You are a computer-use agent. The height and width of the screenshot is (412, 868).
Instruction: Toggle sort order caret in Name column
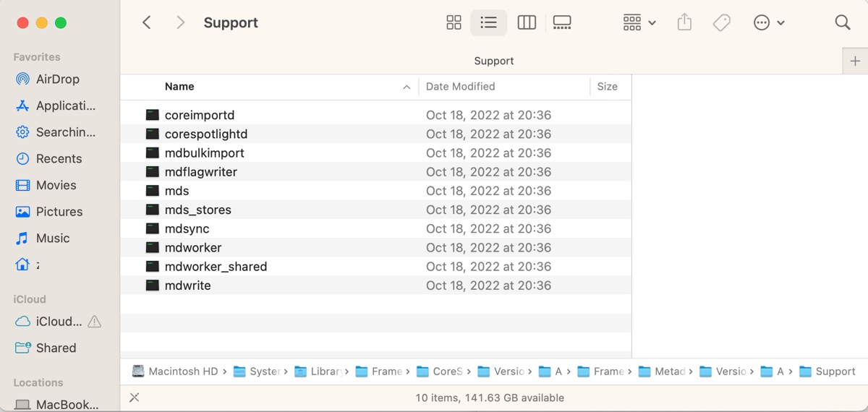407,87
